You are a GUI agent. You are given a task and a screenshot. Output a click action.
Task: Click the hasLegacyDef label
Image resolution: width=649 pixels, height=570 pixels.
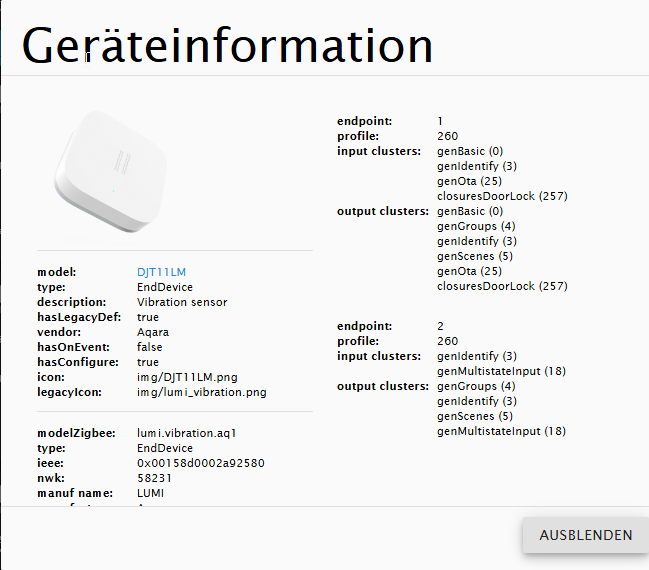[76, 317]
